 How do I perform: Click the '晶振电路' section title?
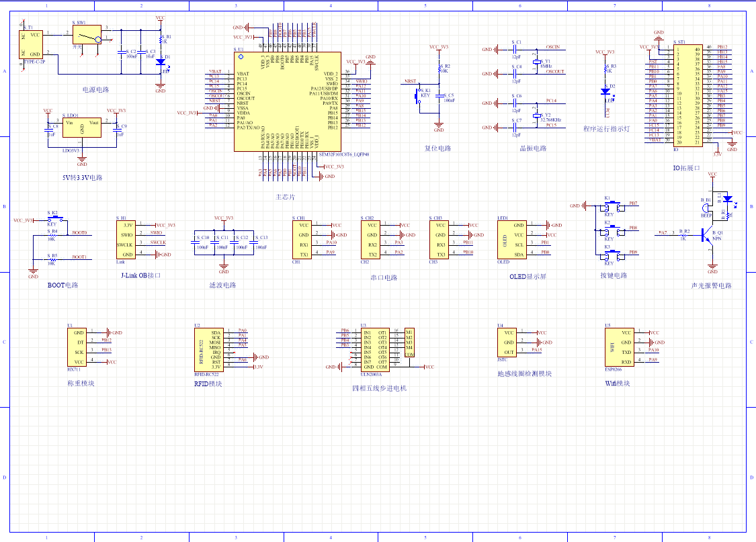[534, 148]
